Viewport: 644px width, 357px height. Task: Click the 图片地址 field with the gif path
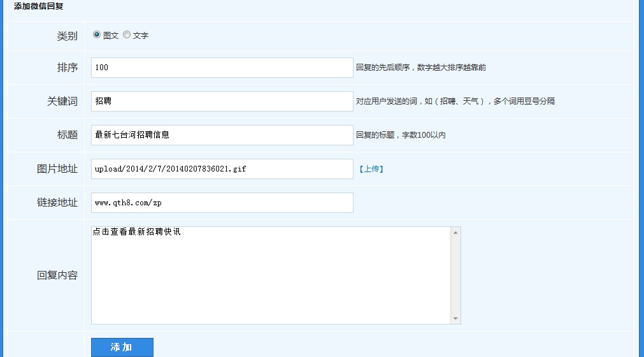[222, 169]
